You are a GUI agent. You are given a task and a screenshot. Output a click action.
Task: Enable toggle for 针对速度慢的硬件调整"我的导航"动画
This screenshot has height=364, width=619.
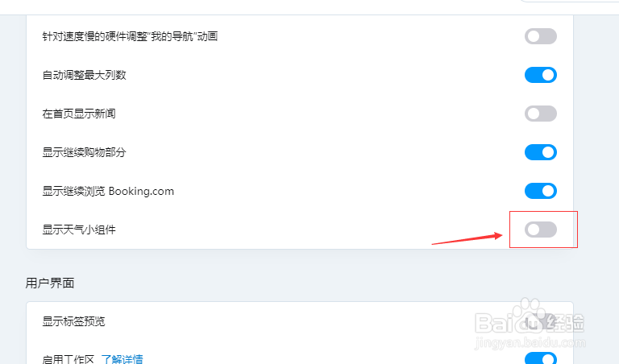[x=541, y=36]
